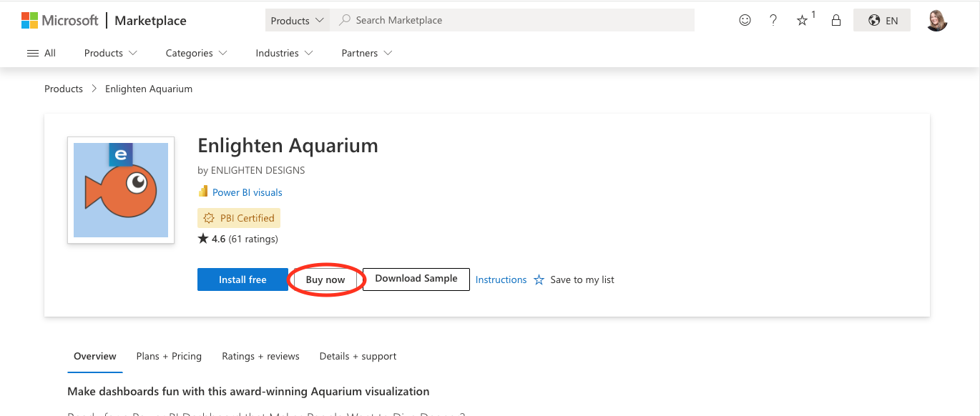Click the PBI Certified badge

(x=238, y=217)
